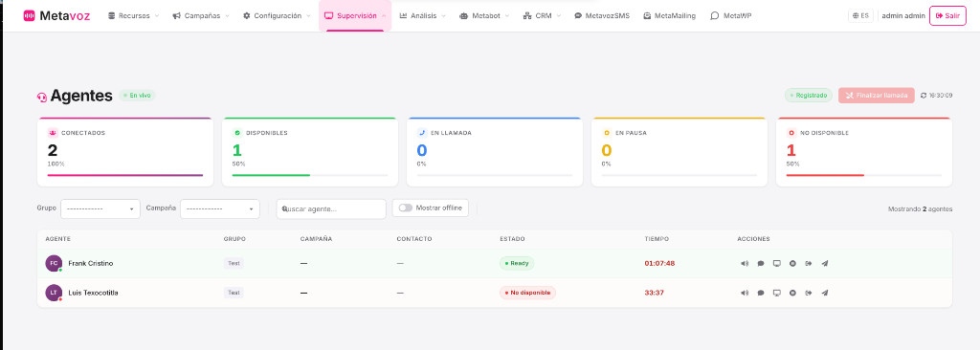
Task: Click the ESTADO column header
Action: 512,239
